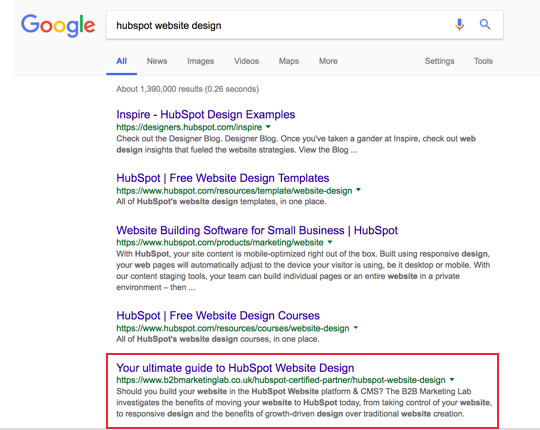The width and height of the screenshot is (540, 430).
Task: Click the Google logo
Action: (x=58, y=25)
